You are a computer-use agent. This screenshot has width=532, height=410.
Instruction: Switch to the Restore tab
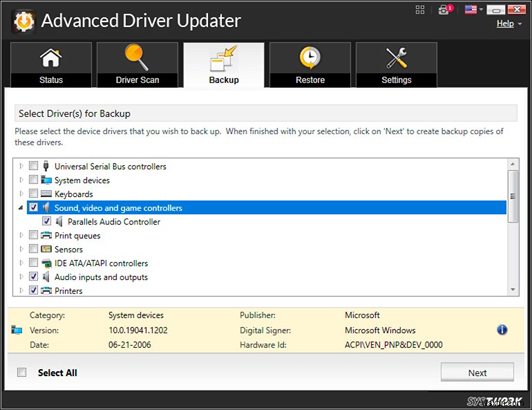(x=310, y=65)
